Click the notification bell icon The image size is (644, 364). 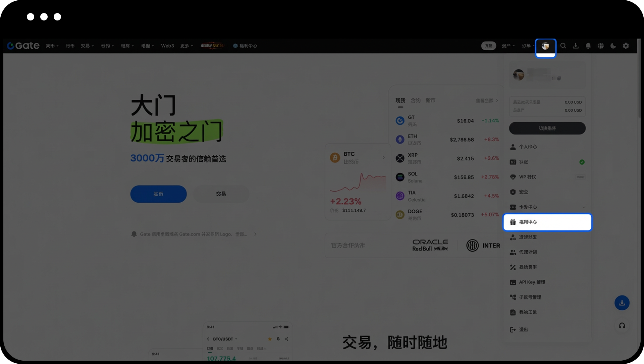tap(588, 46)
